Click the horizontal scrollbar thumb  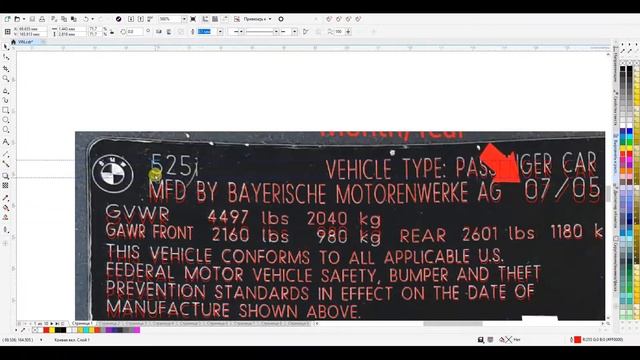click(453, 324)
